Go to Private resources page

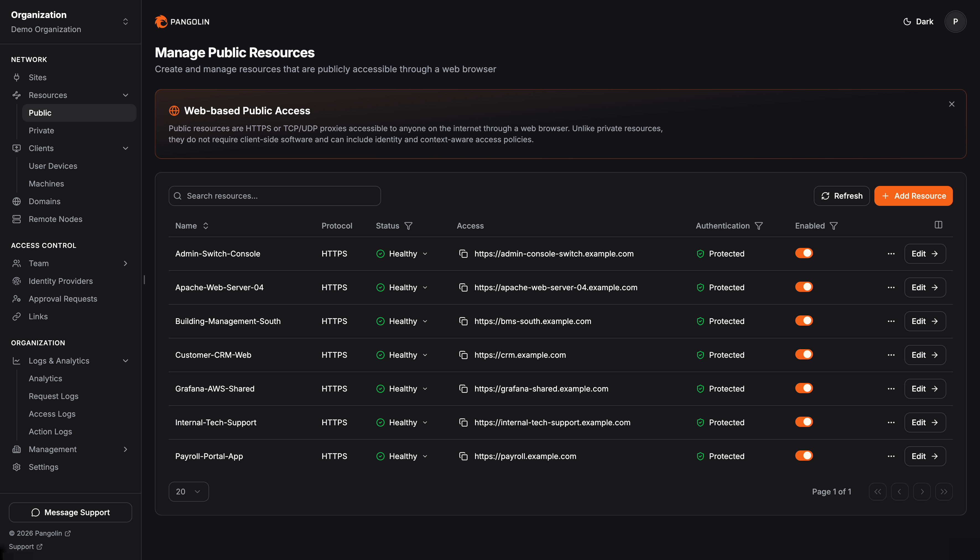click(41, 131)
